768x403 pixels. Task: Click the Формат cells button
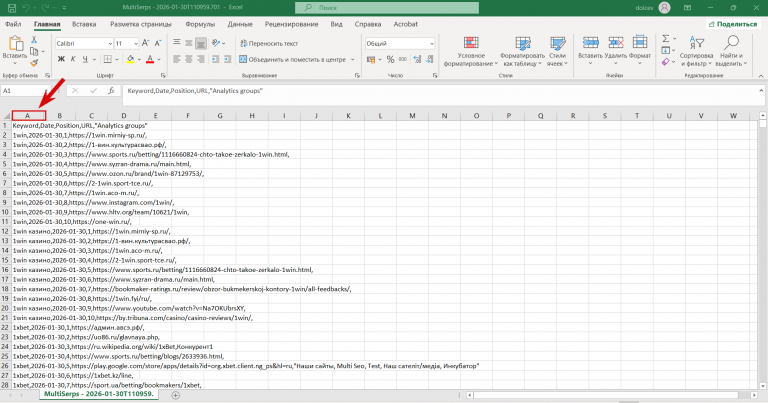[640, 51]
